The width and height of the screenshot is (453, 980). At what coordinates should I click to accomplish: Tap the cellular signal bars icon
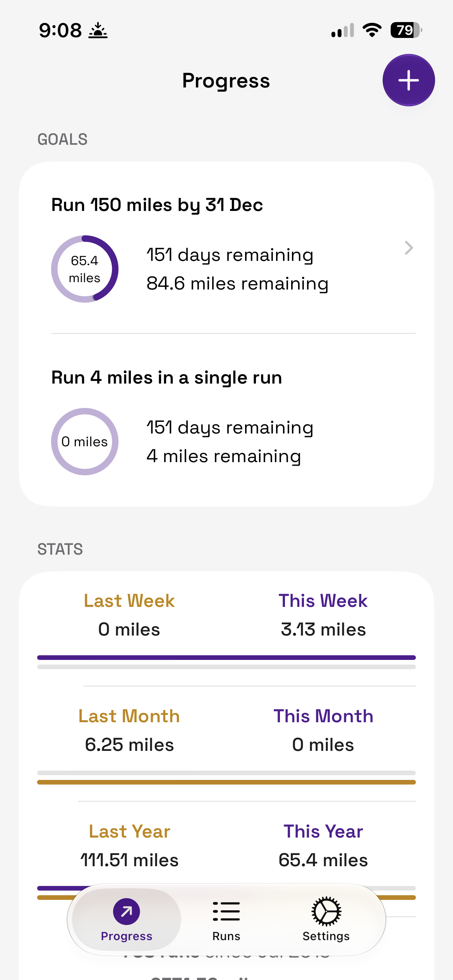tap(343, 30)
